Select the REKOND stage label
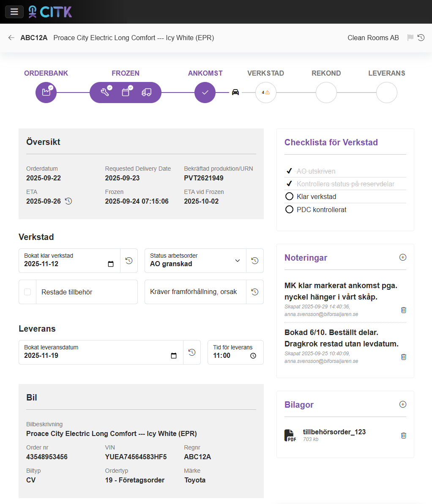The width and height of the screenshot is (432, 504). 326,73
